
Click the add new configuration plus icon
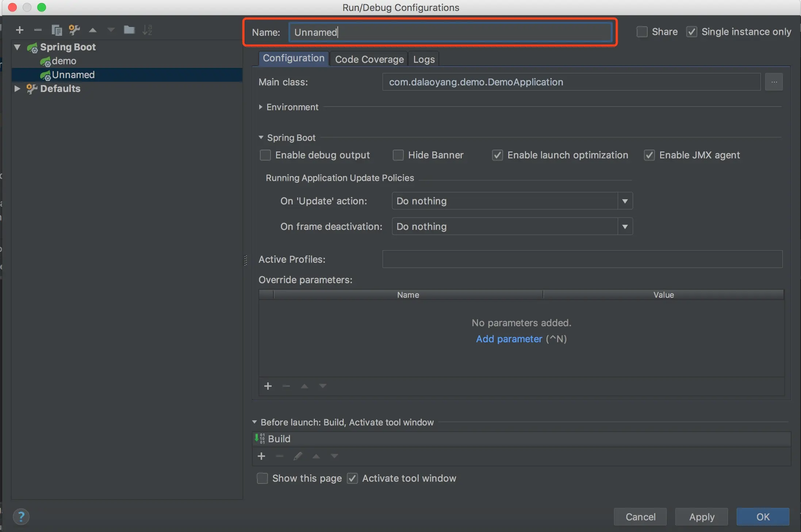(20, 30)
